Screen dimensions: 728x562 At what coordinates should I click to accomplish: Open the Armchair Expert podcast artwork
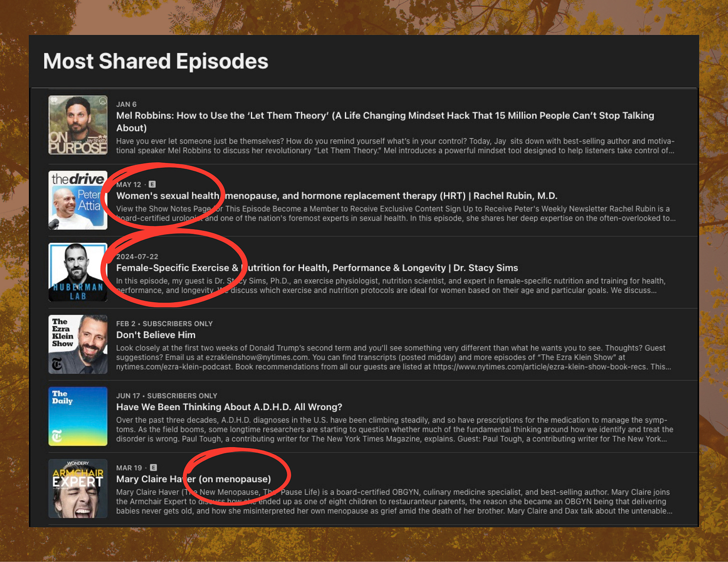tap(77, 489)
